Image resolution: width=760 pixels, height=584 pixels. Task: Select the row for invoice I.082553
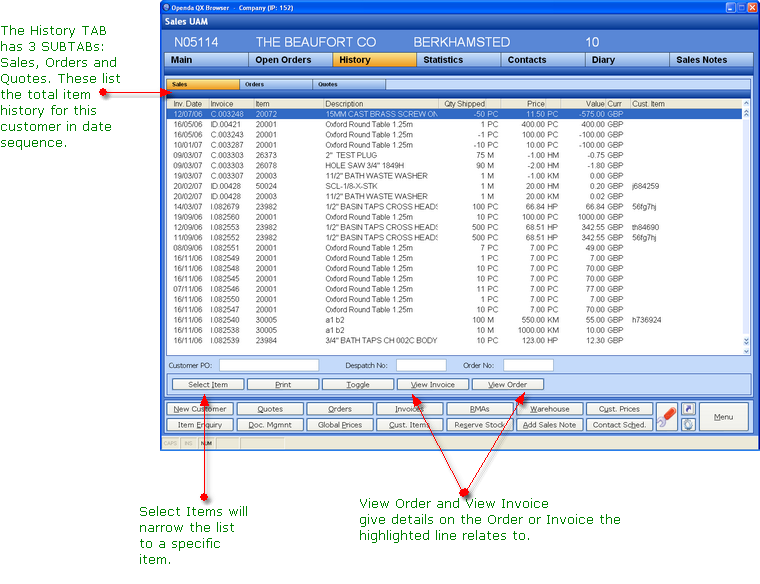tap(454, 227)
